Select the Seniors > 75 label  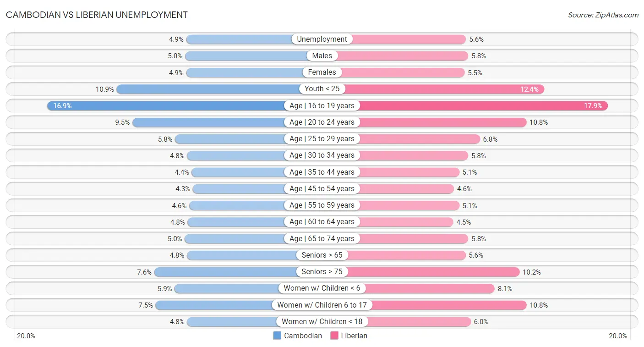click(322, 272)
